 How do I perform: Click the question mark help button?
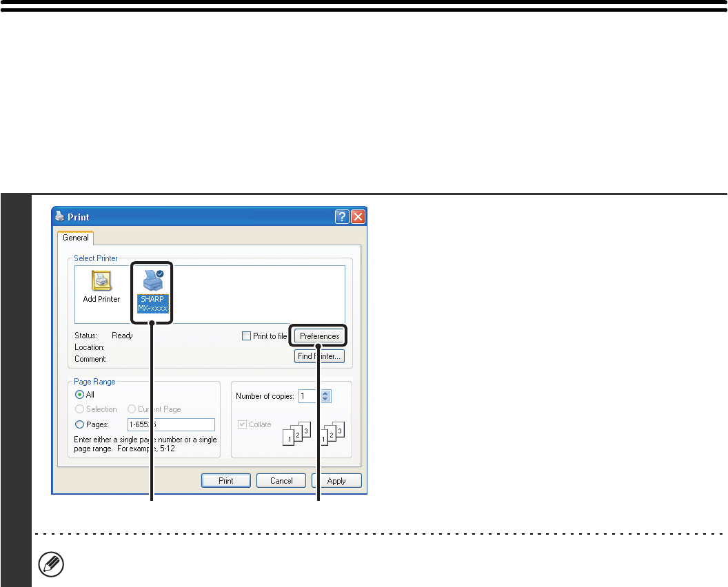click(342, 216)
